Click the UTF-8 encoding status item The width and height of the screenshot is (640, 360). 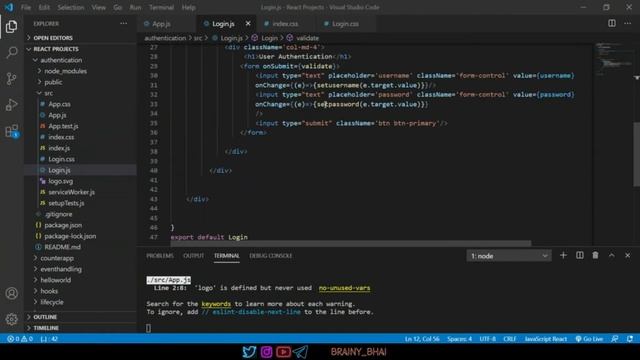[x=487, y=339]
